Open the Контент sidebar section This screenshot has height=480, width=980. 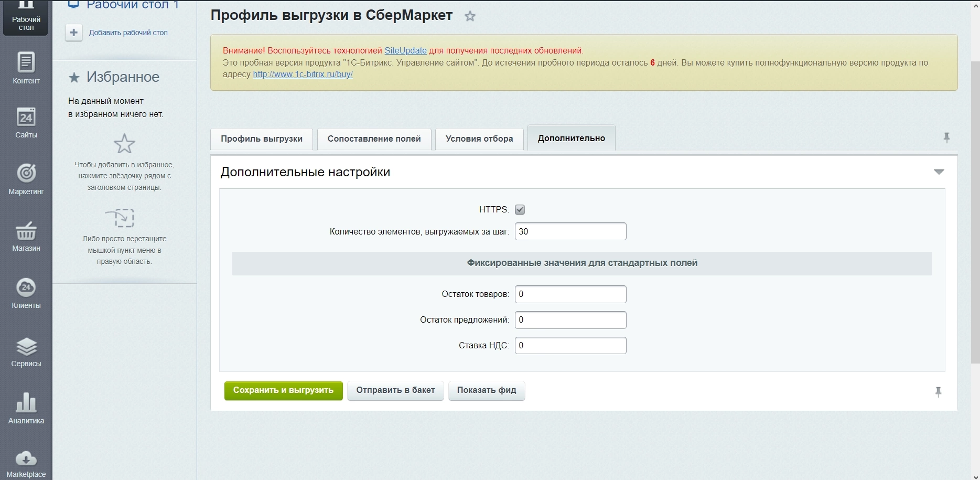26,68
